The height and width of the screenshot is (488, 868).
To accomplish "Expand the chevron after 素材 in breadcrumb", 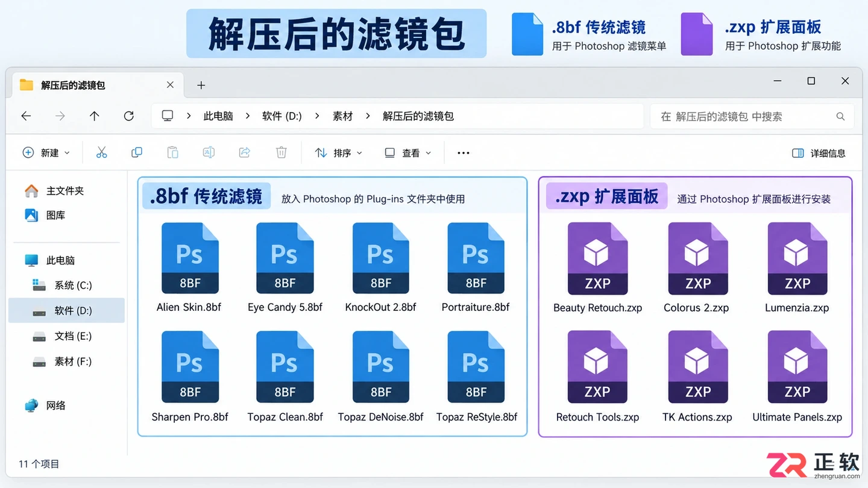I will point(368,116).
